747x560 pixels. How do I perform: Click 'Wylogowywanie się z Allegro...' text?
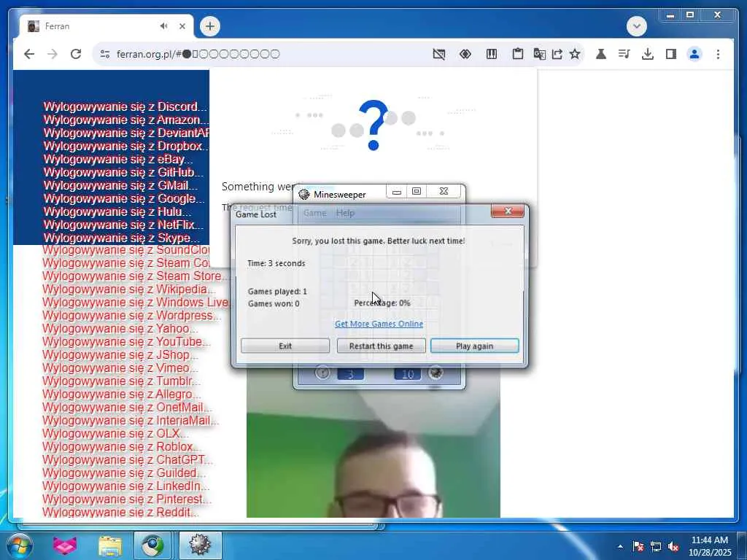(122, 394)
